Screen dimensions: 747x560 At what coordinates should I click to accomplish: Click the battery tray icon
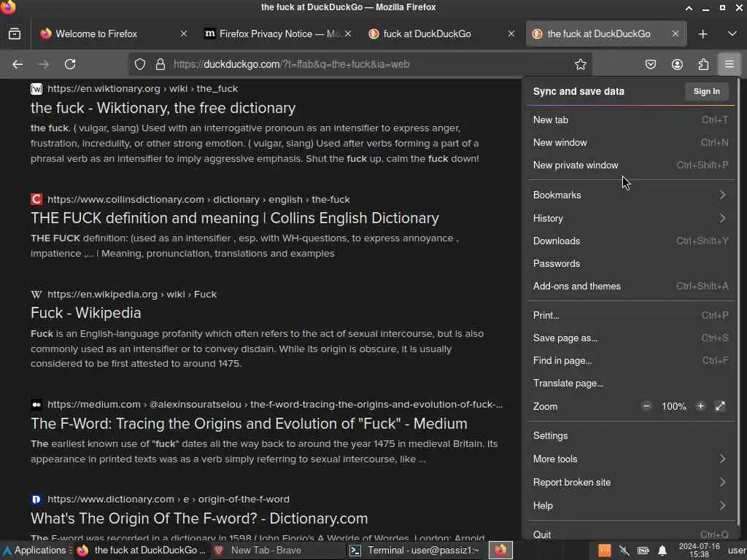tap(643, 551)
